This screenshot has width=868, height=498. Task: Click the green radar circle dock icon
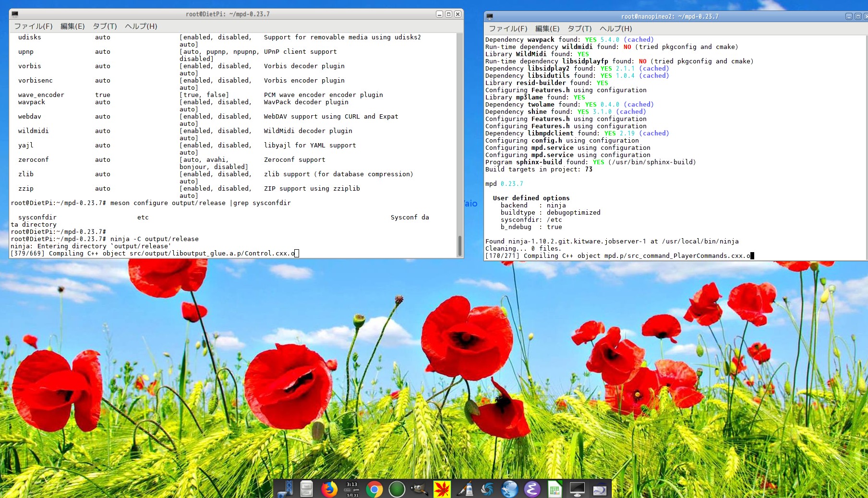click(x=397, y=489)
